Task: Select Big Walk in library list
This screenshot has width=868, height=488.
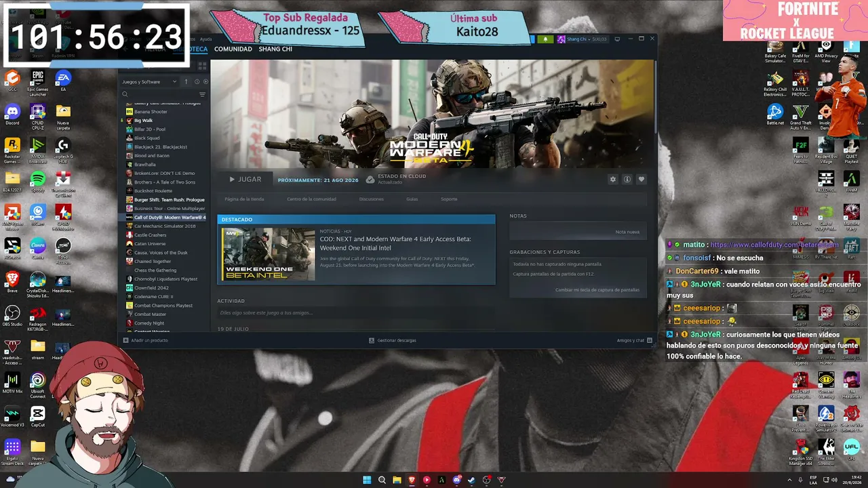Action: tap(143, 121)
